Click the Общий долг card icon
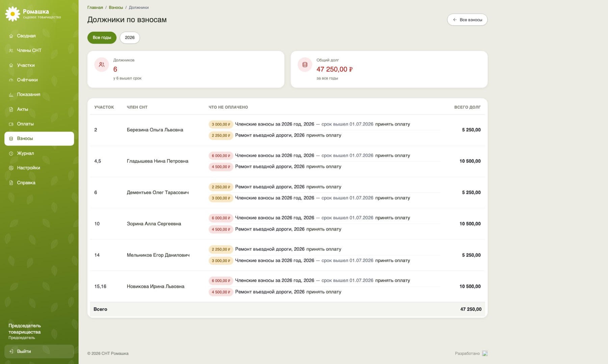The image size is (608, 364). tap(305, 65)
